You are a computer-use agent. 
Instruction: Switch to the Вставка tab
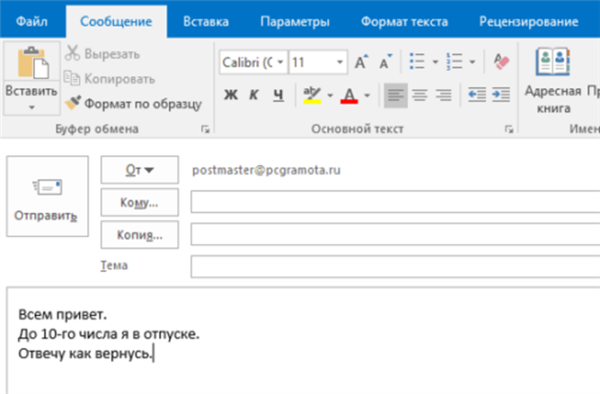click(x=206, y=21)
